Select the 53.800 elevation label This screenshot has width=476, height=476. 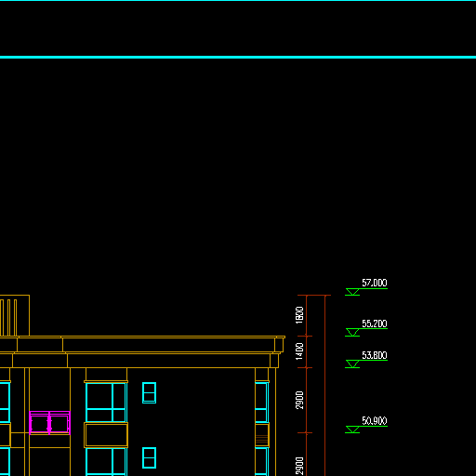pyautogui.click(x=375, y=355)
